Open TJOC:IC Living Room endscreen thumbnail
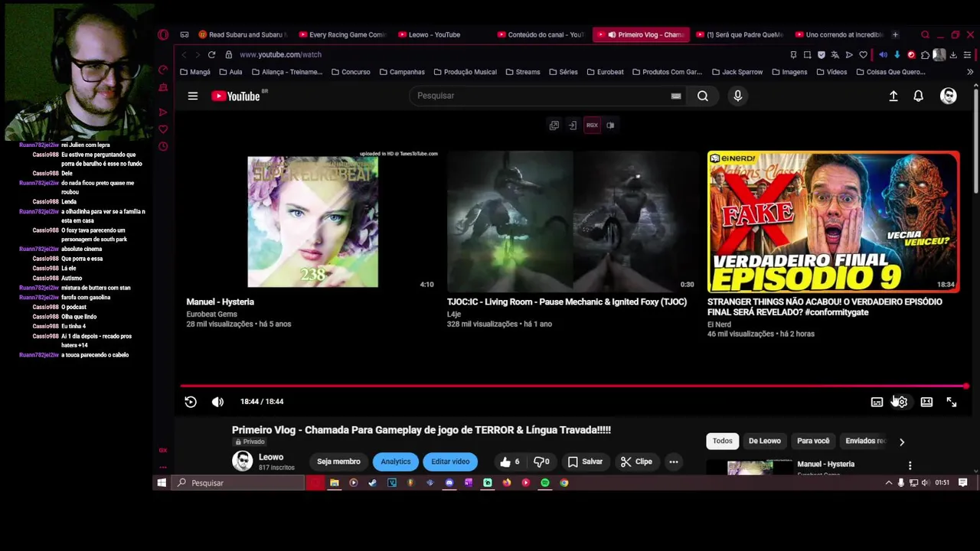980x551 pixels. pos(572,222)
